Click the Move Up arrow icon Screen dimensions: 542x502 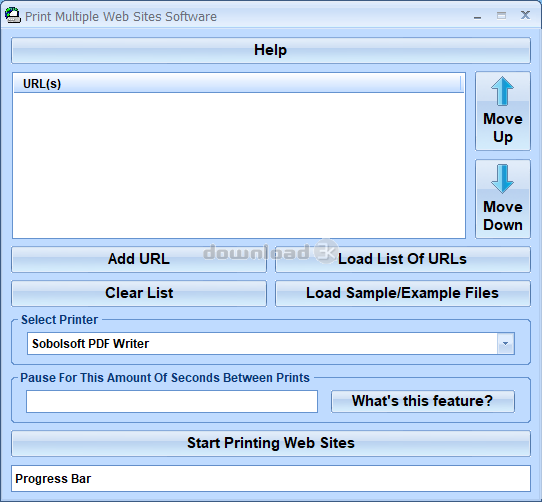502,91
